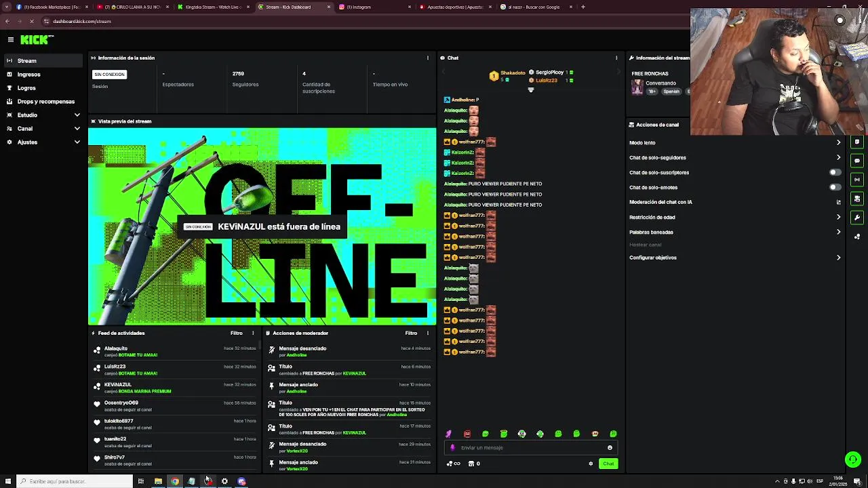Switch to Instagram browser tab
868x488 pixels.
pyautogui.click(x=375, y=7)
